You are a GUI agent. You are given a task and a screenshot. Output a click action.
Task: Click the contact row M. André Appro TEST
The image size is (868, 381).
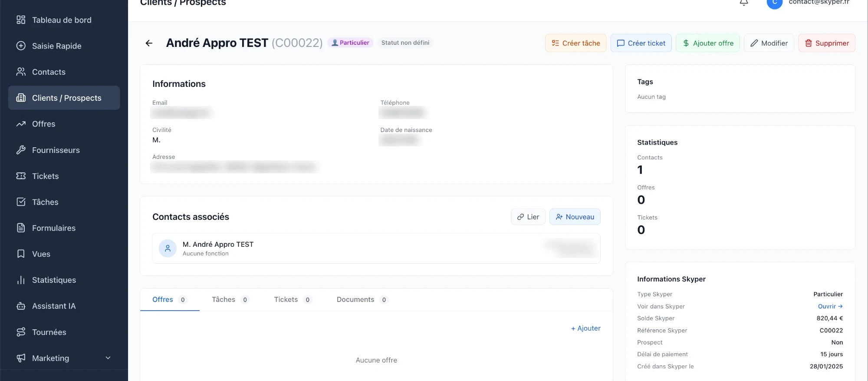point(376,248)
